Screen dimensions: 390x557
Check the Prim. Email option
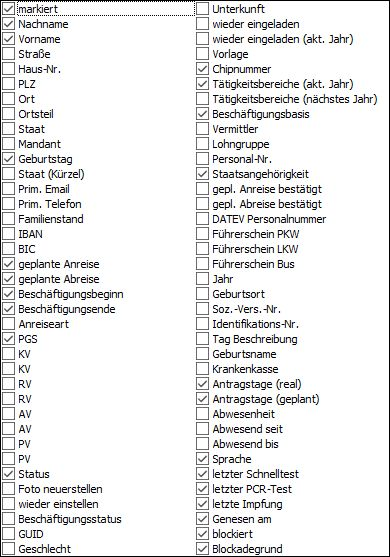(9, 189)
